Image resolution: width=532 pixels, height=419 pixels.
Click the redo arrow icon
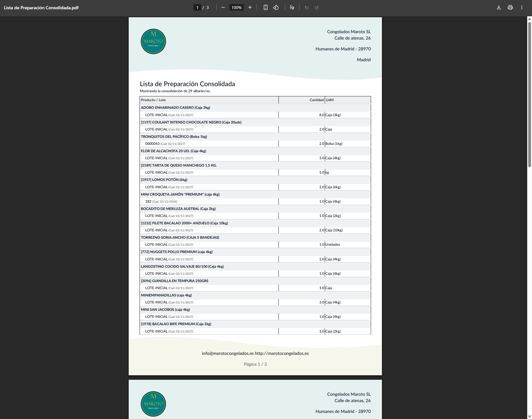point(317,7)
